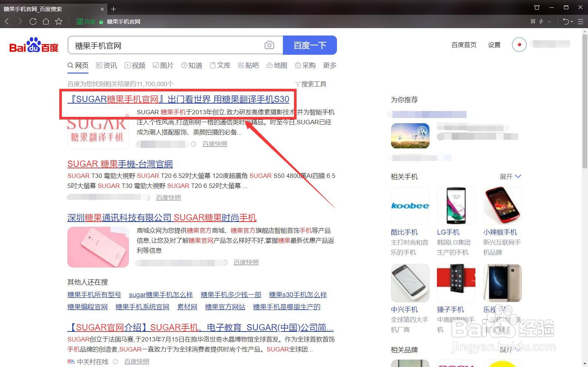Switch to the 图片 tab
The height and width of the screenshot is (367, 588).
click(x=163, y=65)
